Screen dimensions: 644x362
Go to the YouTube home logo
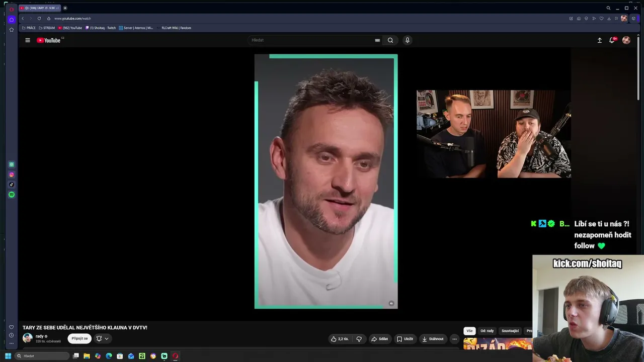click(49, 40)
